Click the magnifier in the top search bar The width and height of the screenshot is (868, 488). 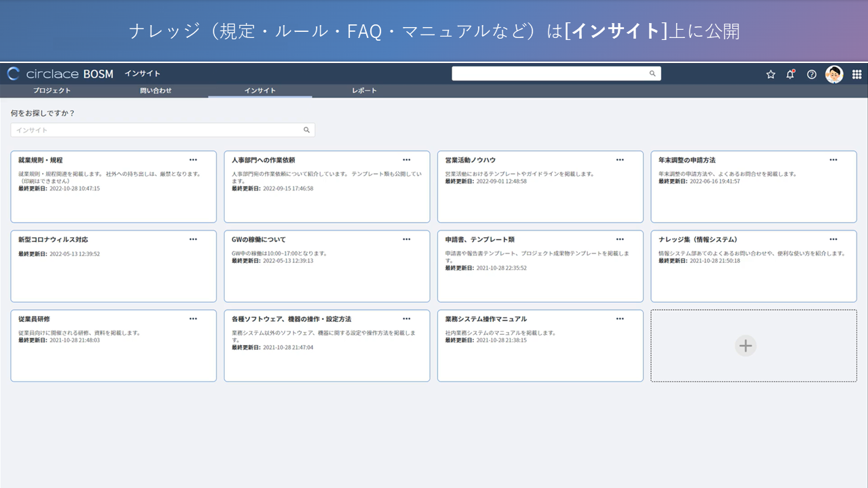pyautogui.click(x=652, y=74)
